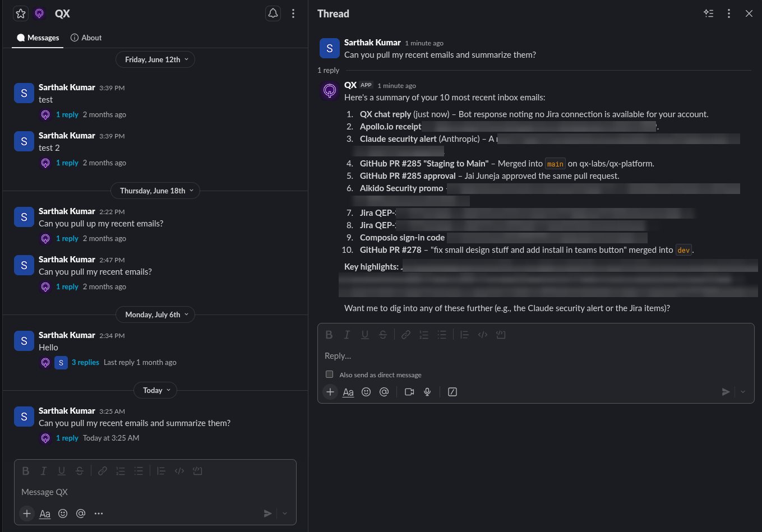
Task: Open slash shortcuts in thread reply
Action: point(452,392)
